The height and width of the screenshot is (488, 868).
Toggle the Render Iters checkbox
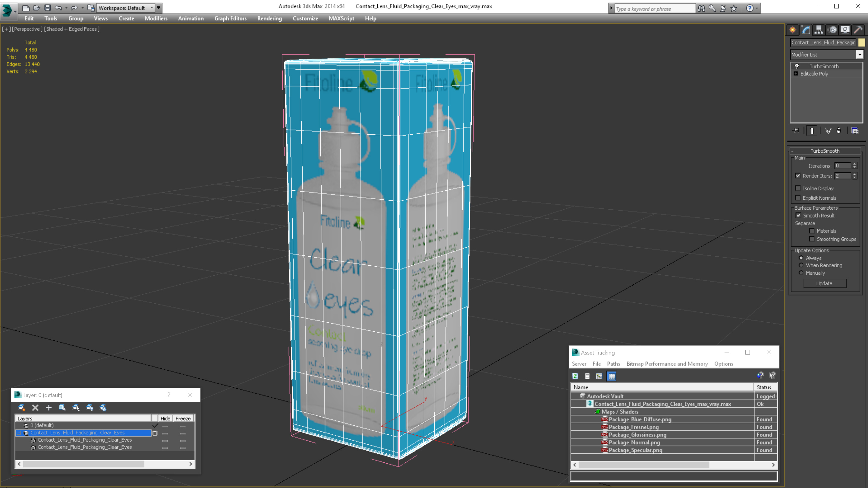798,176
